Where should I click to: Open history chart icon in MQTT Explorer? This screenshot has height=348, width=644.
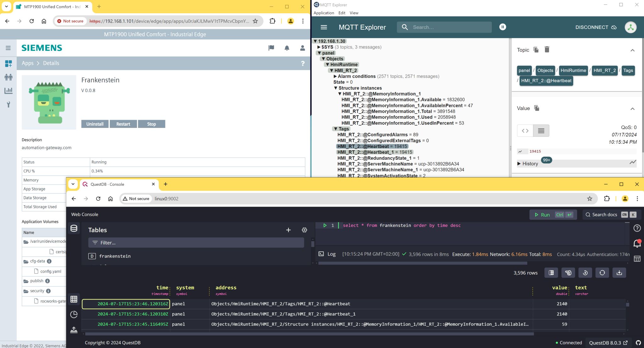[x=633, y=162]
